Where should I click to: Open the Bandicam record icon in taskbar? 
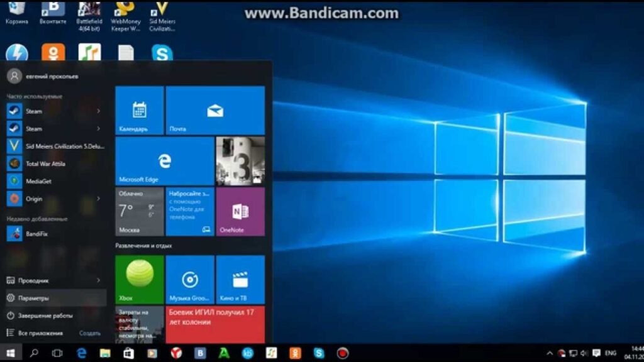click(343, 353)
